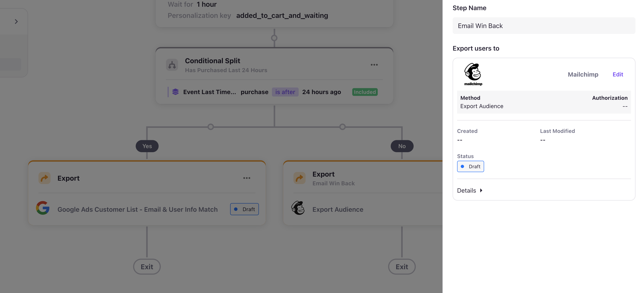Expand the collapsed left sidebar chevron
This screenshot has height=293, width=644.
16,22
